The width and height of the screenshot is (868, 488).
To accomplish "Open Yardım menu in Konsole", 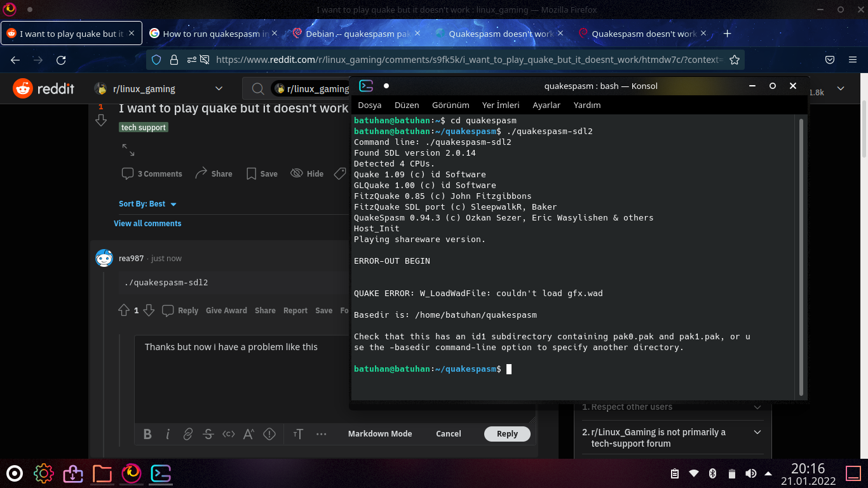I will [x=587, y=105].
